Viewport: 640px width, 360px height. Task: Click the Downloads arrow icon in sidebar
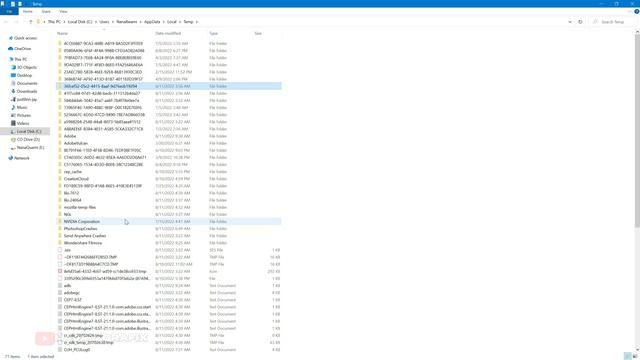(13, 91)
